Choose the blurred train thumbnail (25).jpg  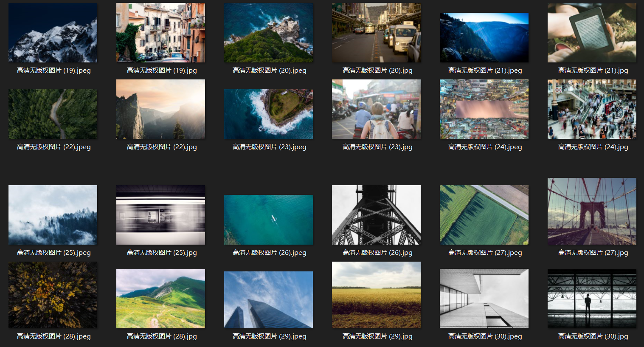[x=160, y=215]
